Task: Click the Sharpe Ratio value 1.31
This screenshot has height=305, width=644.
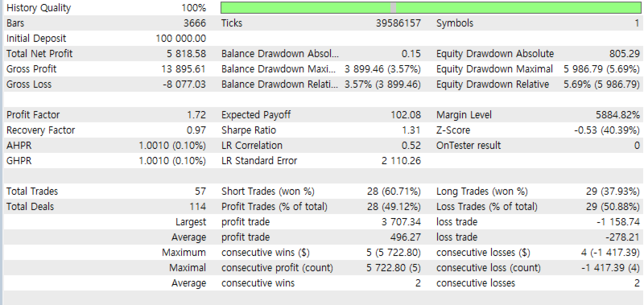Action: pos(412,130)
